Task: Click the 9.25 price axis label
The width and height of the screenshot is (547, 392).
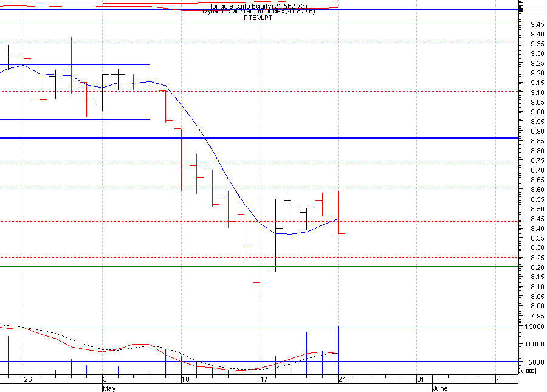Action: point(537,63)
